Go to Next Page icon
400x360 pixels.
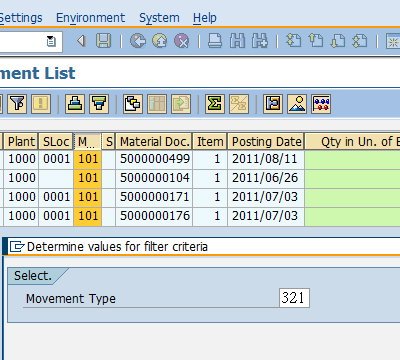338,41
